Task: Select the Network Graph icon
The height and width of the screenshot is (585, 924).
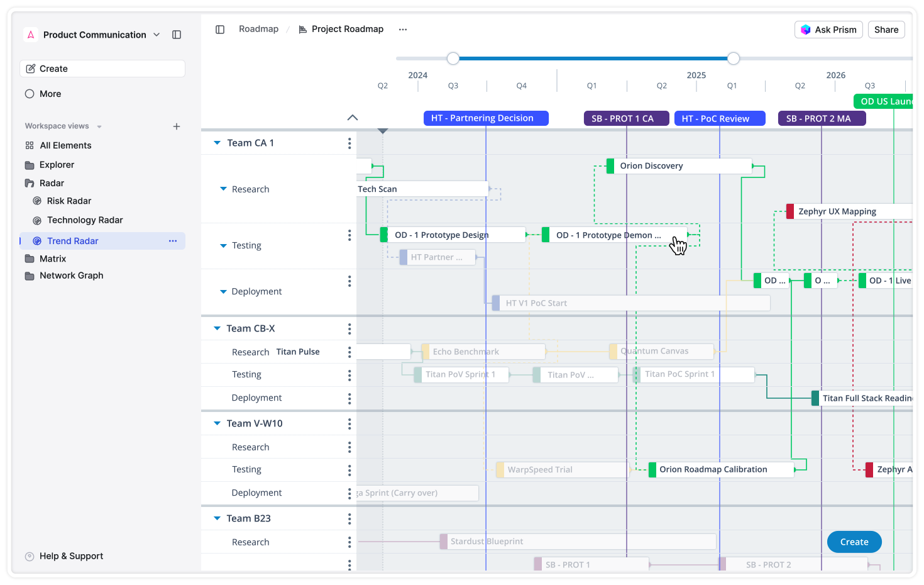Action: pos(29,275)
